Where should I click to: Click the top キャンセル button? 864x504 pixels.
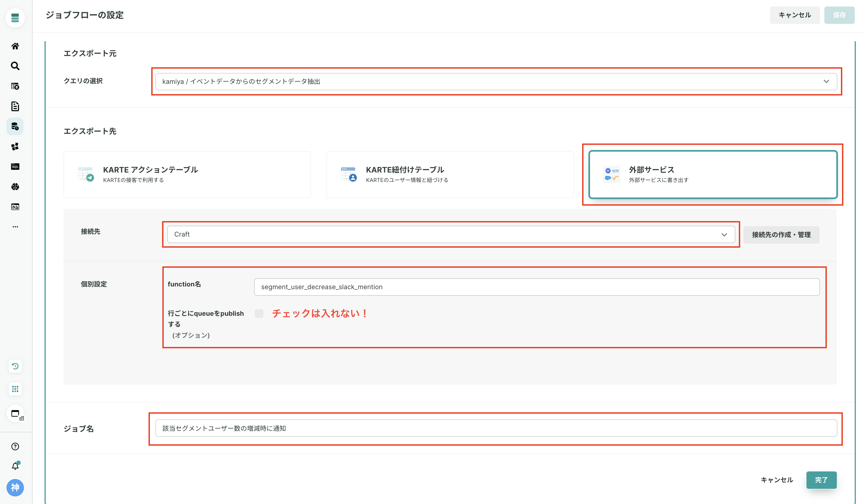(x=795, y=15)
